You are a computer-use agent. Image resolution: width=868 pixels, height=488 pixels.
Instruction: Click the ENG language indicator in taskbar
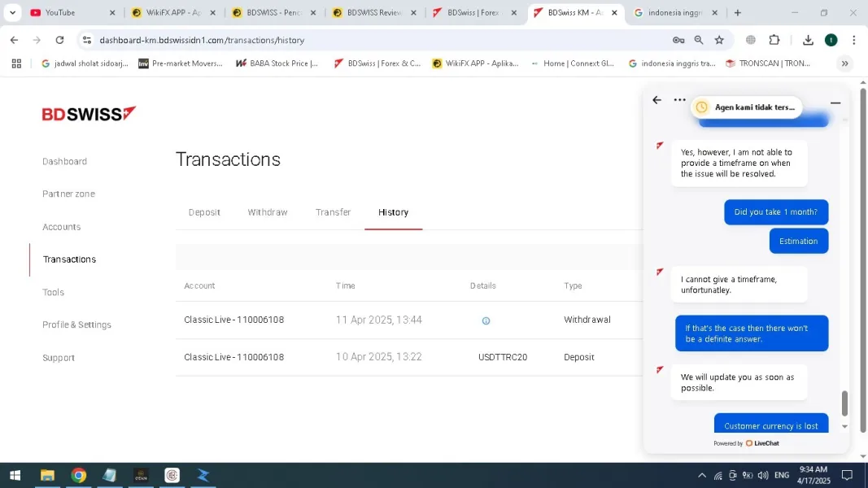point(782,475)
